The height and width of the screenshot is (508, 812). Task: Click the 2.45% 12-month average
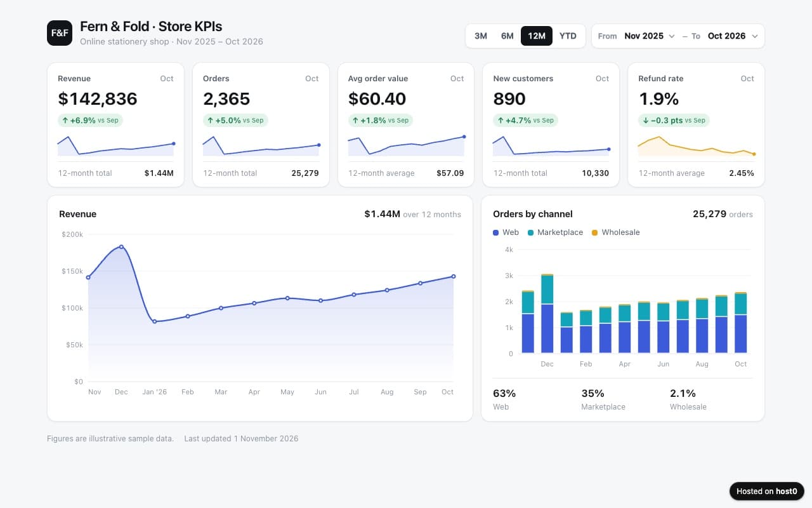742,173
